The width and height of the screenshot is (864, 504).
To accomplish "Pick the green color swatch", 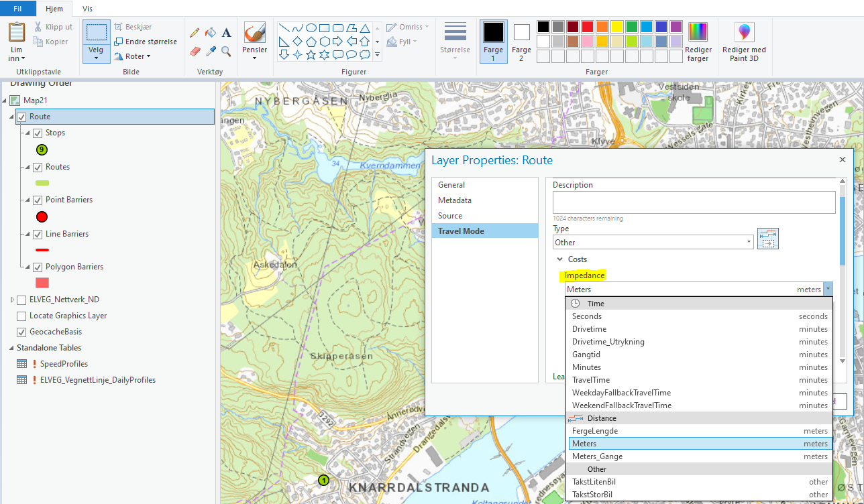I will pos(632,27).
